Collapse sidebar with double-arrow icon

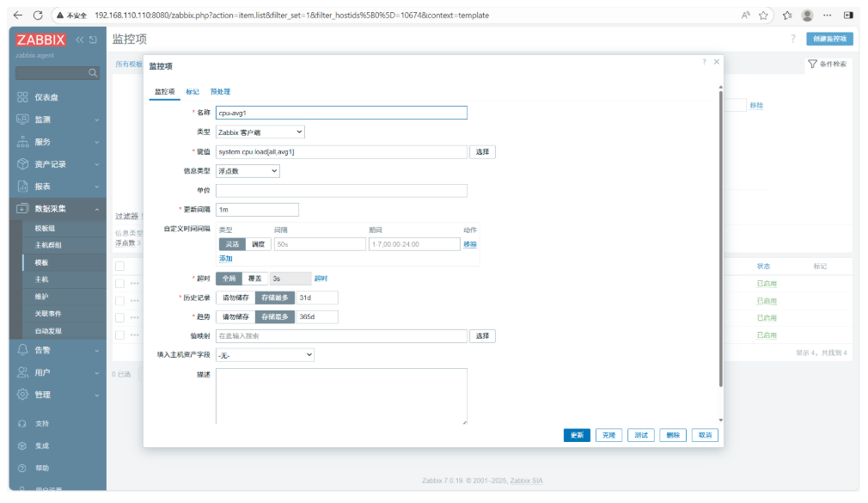coord(80,40)
